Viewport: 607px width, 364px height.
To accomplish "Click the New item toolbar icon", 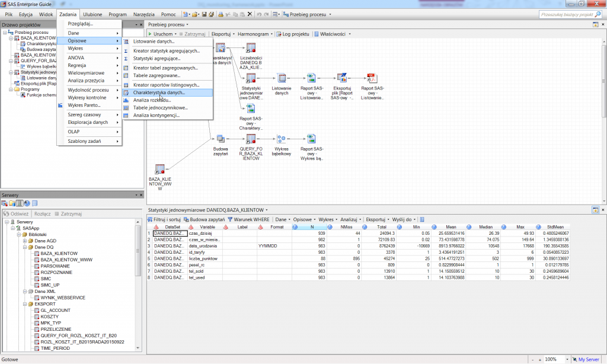I will [186, 14].
